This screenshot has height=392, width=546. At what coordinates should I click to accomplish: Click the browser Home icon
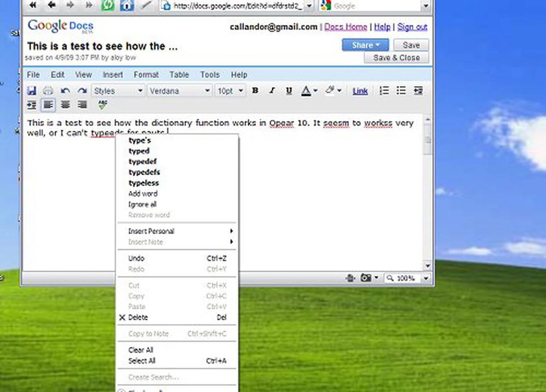[x=127, y=5]
